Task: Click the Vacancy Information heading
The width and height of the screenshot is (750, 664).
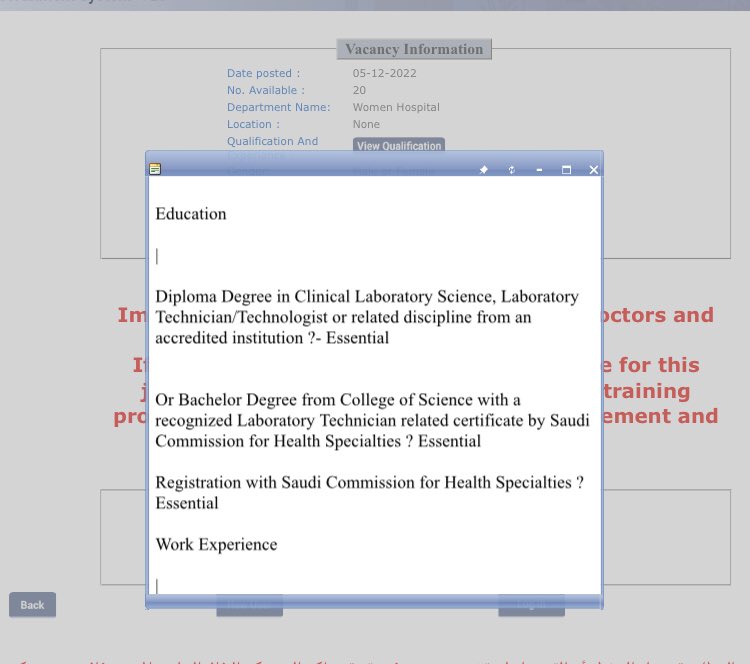Action: click(x=414, y=49)
